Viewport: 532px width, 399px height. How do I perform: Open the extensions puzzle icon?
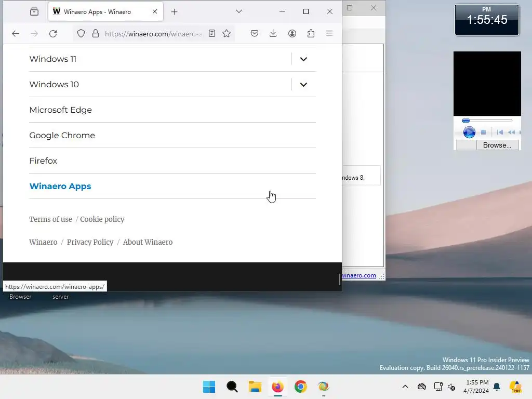(x=311, y=33)
